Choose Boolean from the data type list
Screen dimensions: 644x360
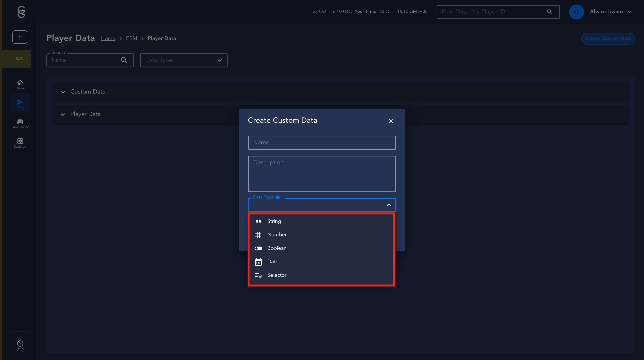click(277, 248)
